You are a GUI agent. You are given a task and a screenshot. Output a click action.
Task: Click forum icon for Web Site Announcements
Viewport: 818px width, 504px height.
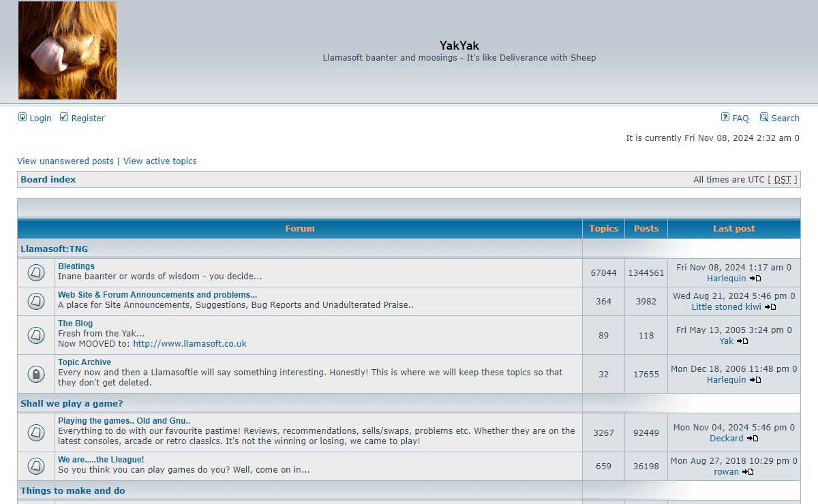point(36,301)
